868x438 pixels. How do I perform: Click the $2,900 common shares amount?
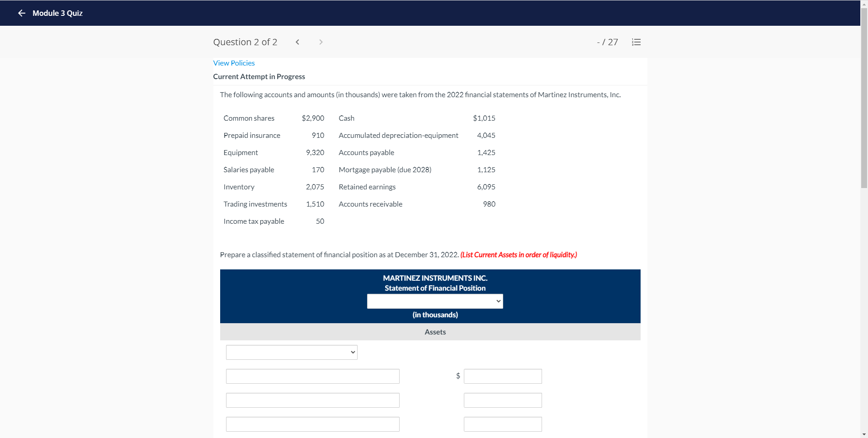coord(313,118)
